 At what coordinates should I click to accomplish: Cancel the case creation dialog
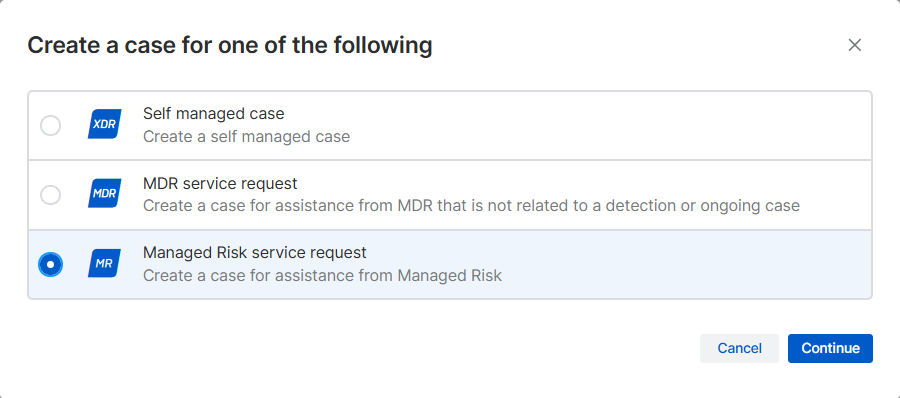click(739, 349)
